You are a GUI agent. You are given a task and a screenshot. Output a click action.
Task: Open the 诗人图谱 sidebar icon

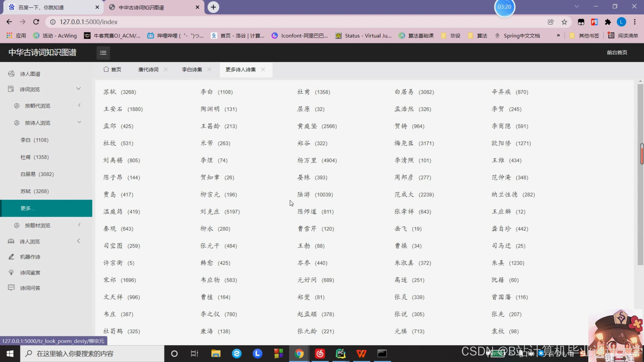11,74
